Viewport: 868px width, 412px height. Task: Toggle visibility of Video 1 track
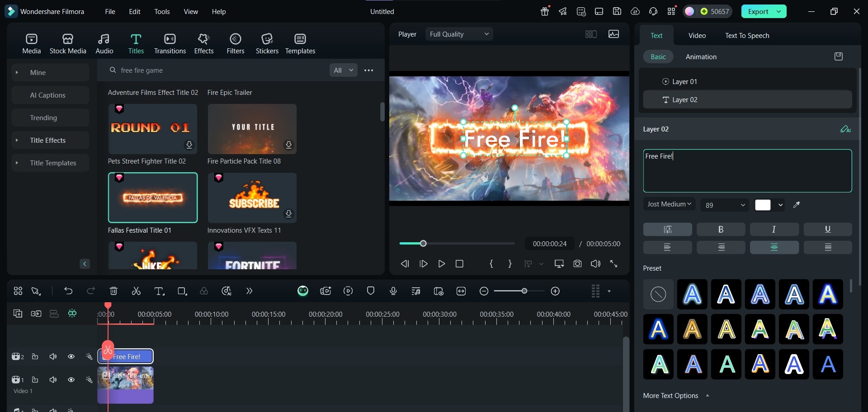(71, 380)
